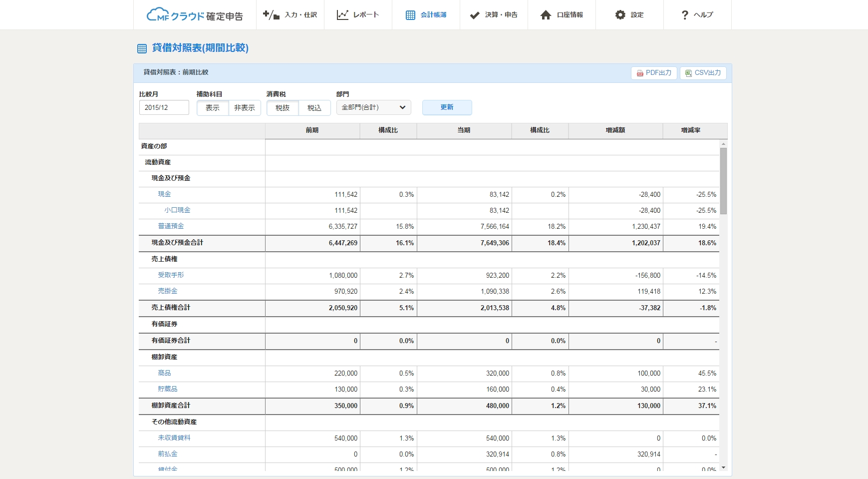Click the value 7,649,306 in 当期 column

(495, 243)
